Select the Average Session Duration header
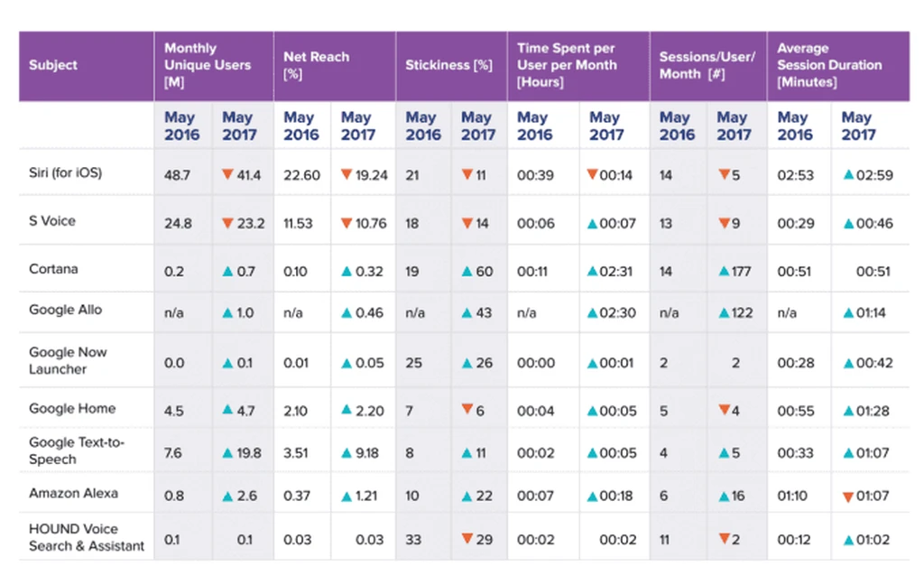Viewport: 924px width, 585px height. pos(838,66)
